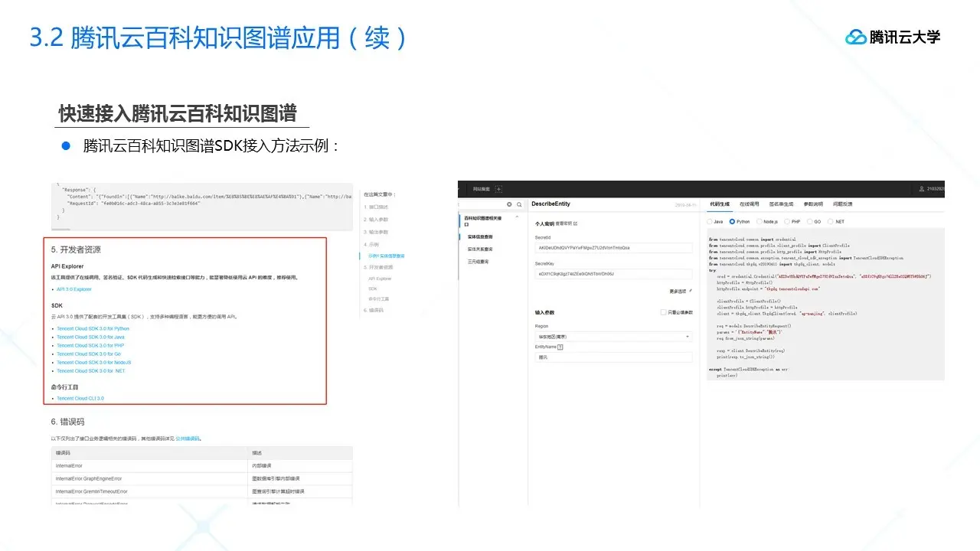The image size is (980, 551).
Task: Open the 公共错误码 link
Action: 187,439
